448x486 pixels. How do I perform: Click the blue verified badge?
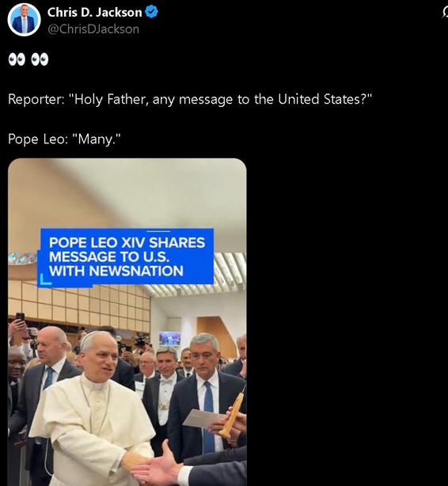(x=152, y=12)
